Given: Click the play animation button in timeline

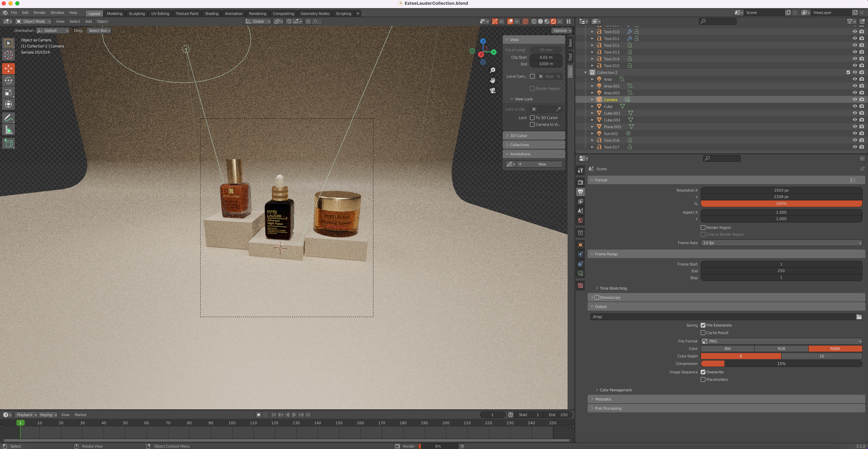Looking at the screenshot, I should pyautogui.click(x=294, y=415).
